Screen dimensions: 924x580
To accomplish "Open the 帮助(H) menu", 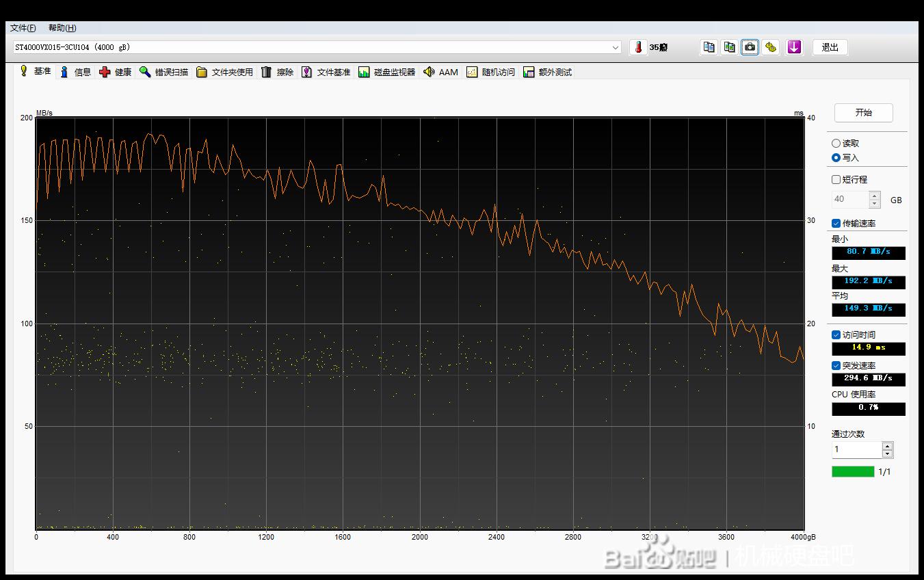I will 62,28.
